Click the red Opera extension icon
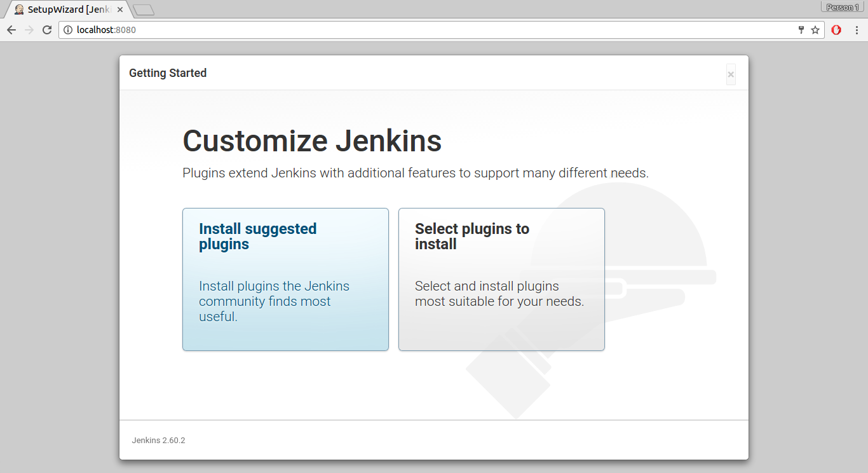868x473 pixels. click(x=836, y=30)
